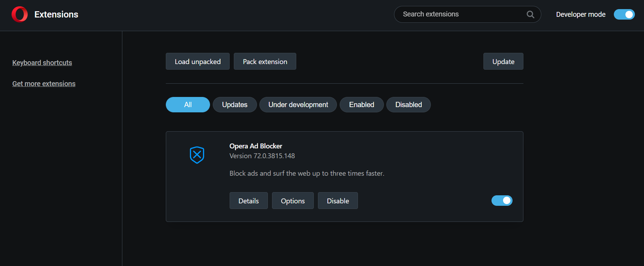The image size is (644, 266).
Task: Filter by Disabled extensions
Action: pyautogui.click(x=408, y=105)
